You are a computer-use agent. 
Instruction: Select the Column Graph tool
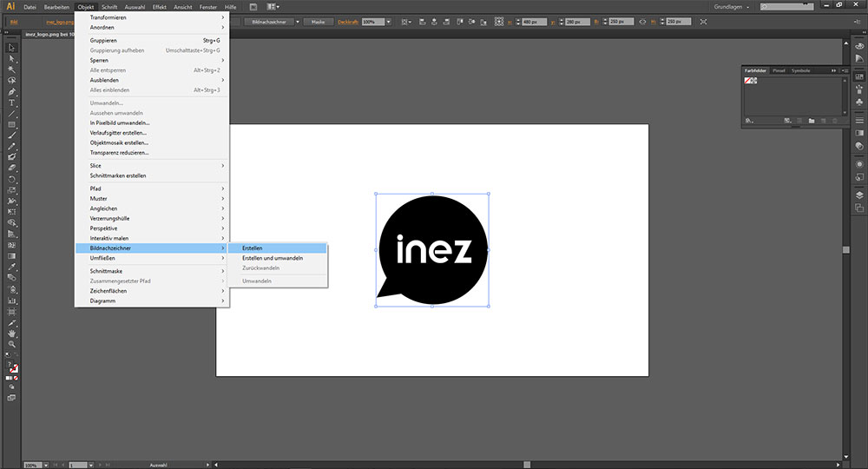click(11, 301)
